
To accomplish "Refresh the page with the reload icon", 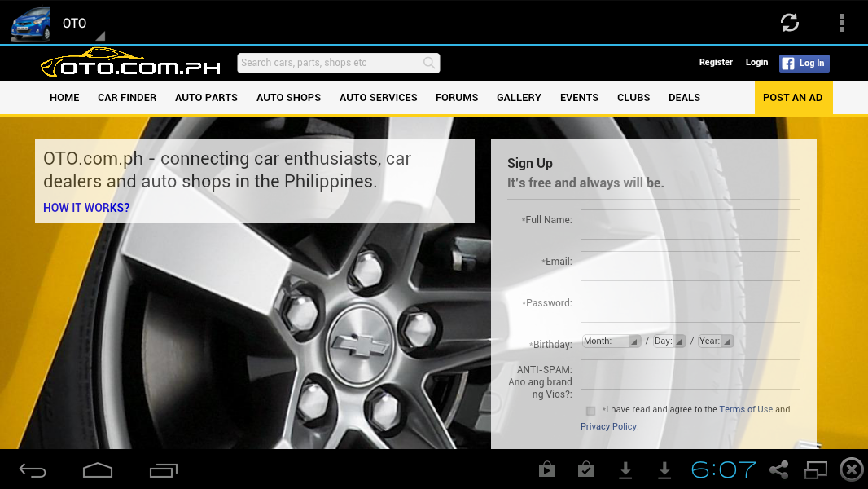I will pyautogui.click(x=789, y=23).
